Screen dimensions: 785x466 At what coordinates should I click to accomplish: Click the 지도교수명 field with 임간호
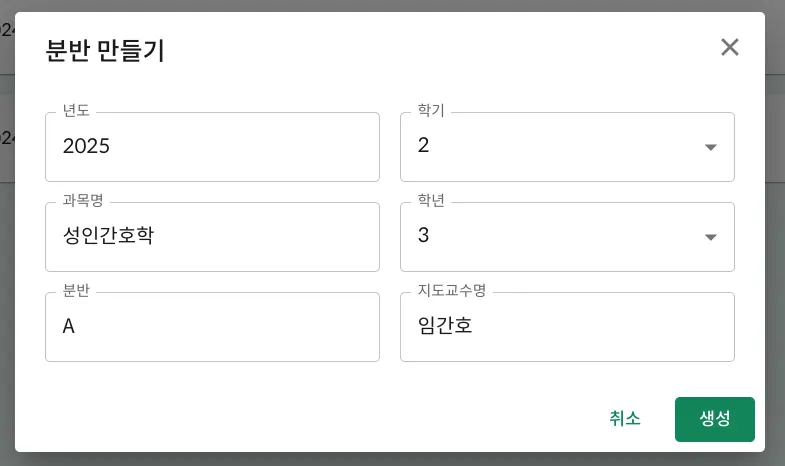pyautogui.click(x=567, y=327)
